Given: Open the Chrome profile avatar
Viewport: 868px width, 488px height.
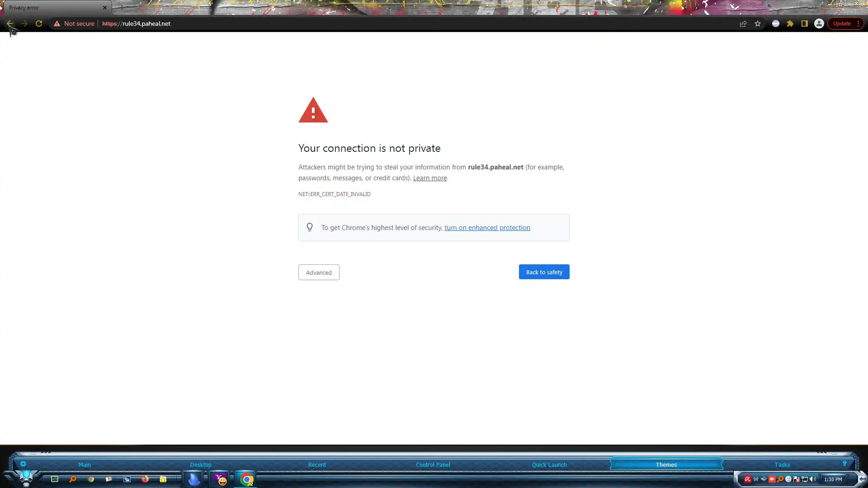Looking at the screenshot, I should click(x=819, y=23).
